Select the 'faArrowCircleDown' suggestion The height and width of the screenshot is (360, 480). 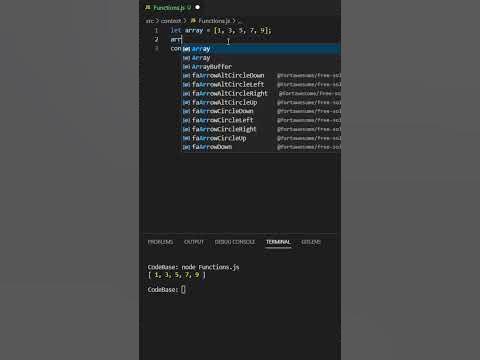tap(261, 111)
